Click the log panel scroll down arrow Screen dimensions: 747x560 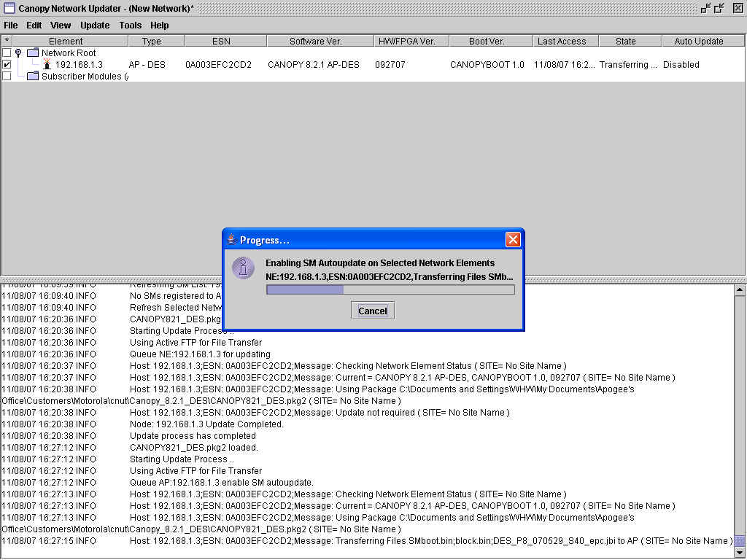(740, 553)
